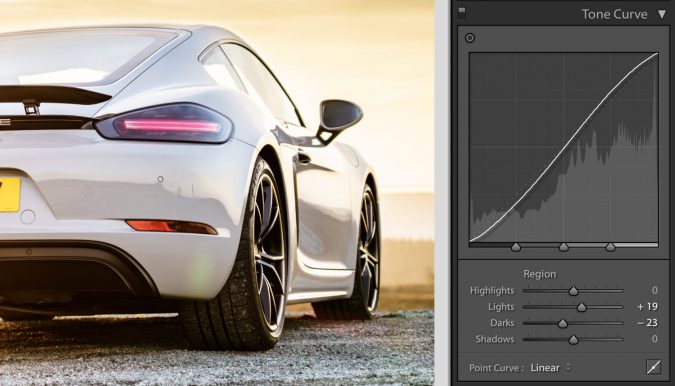This screenshot has width=675, height=386.
Task: Click the Lights value +19 field
Action: pos(647,307)
